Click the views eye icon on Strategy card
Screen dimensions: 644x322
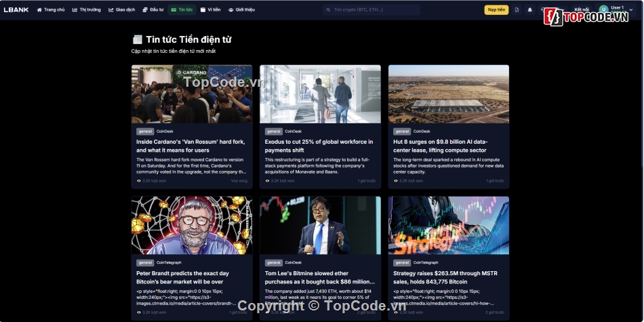(x=396, y=312)
